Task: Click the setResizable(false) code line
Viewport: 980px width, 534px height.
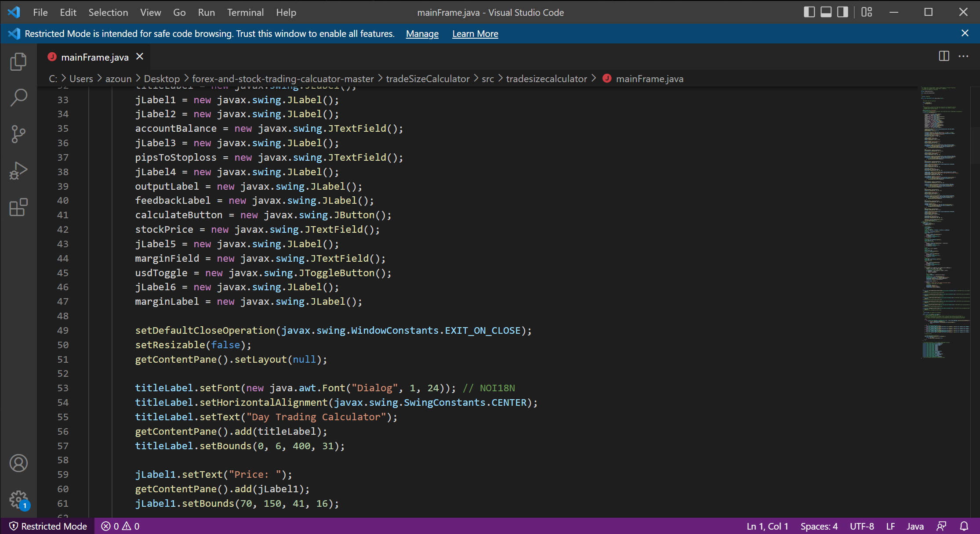Action: pos(193,345)
